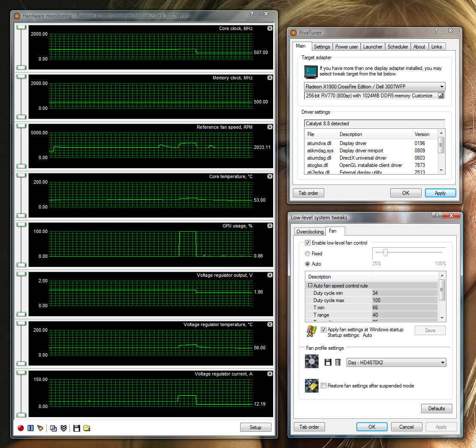Close the Voltage regulator output graph

click(270, 275)
